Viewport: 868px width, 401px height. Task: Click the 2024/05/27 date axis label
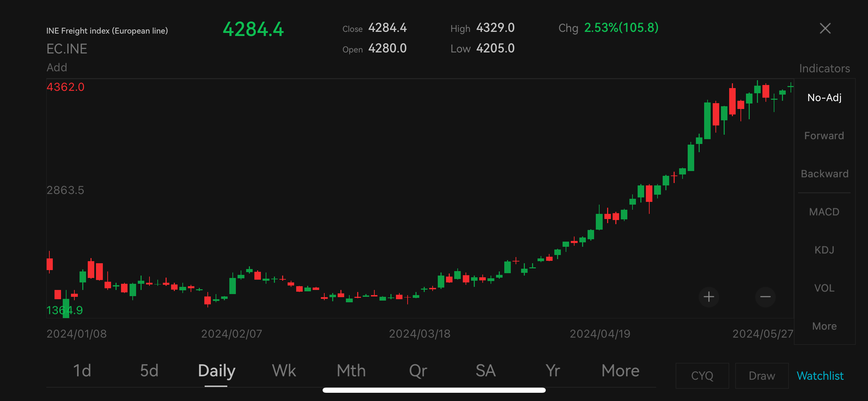click(x=763, y=334)
